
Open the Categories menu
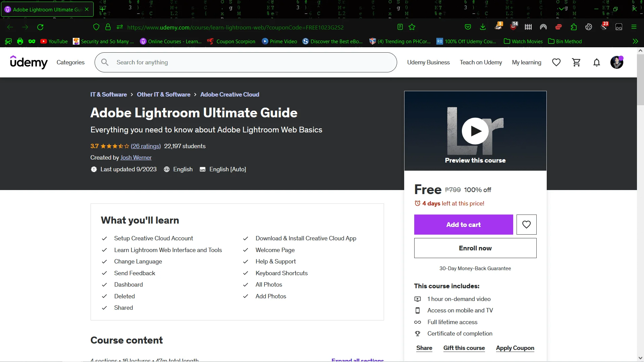coord(70,62)
